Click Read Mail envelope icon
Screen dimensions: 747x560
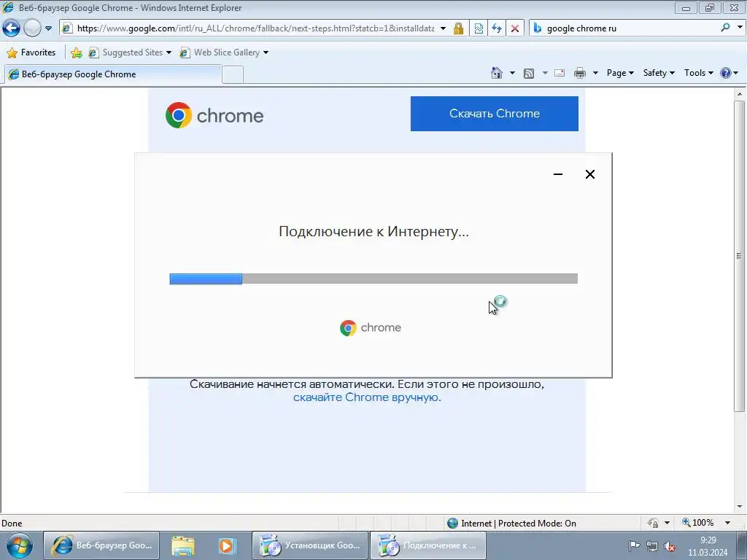(x=560, y=73)
